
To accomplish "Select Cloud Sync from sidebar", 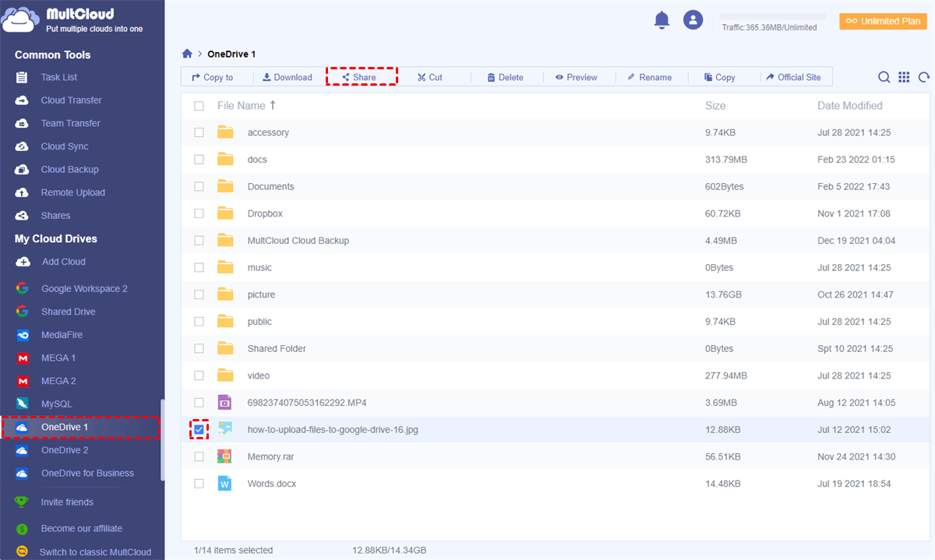I will [64, 146].
